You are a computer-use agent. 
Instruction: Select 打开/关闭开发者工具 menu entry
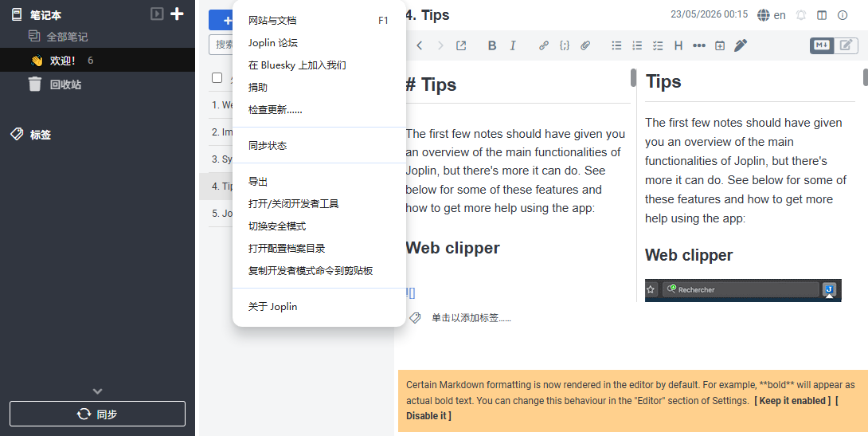(319, 204)
